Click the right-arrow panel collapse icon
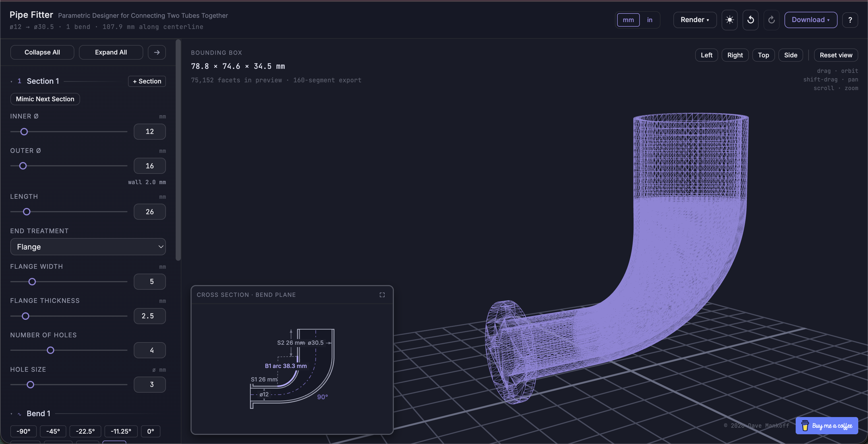868x444 pixels. tap(157, 52)
